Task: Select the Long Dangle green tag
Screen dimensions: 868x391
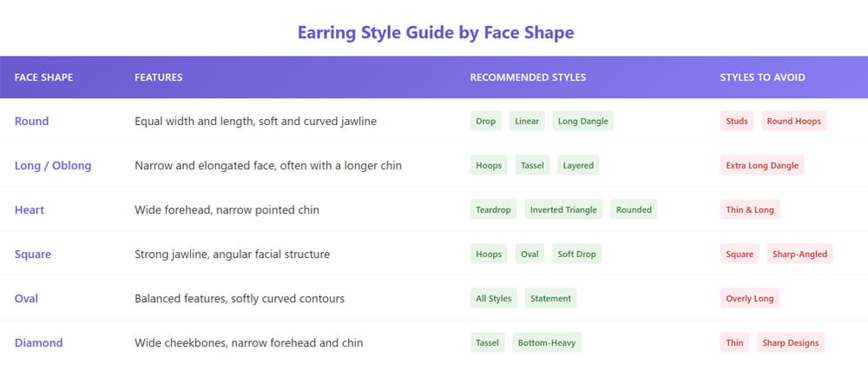Action: pyautogui.click(x=583, y=121)
